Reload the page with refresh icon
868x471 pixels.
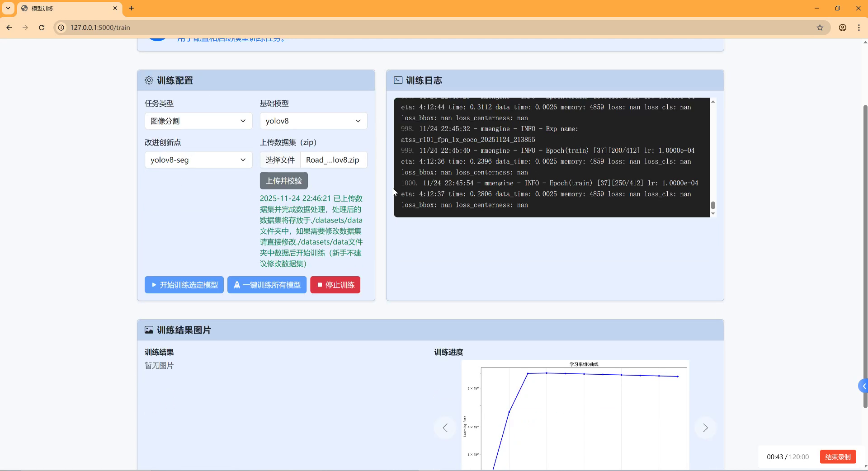(x=42, y=28)
